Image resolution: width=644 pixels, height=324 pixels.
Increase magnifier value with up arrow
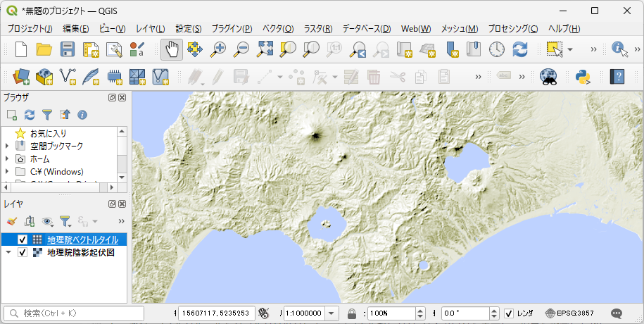point(420,310)
